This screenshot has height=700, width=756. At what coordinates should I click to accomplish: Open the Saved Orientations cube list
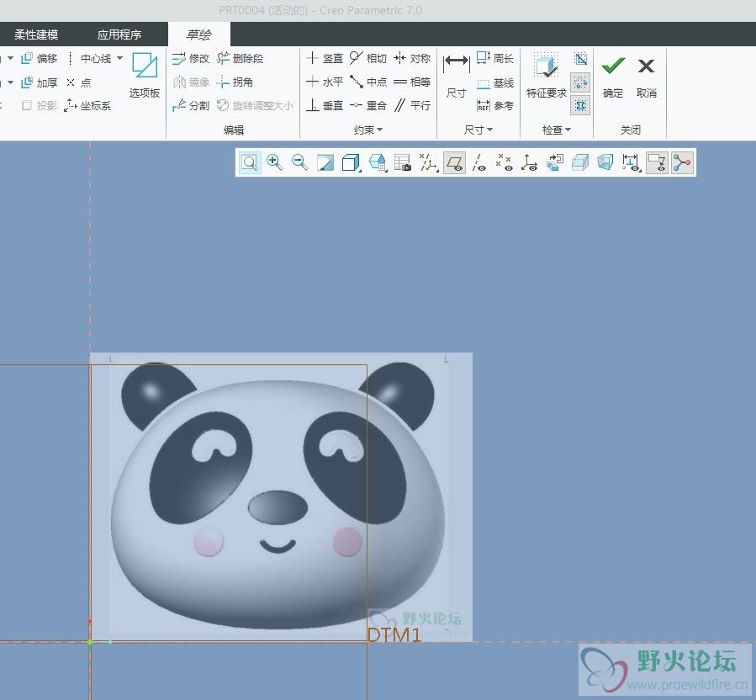378,162
